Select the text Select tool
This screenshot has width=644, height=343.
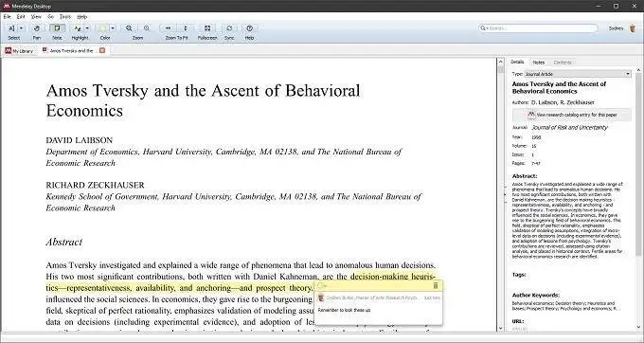(12, 28)
